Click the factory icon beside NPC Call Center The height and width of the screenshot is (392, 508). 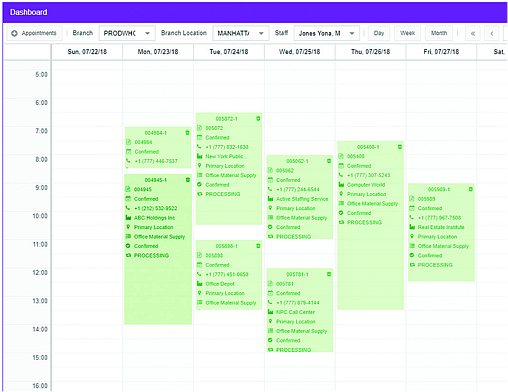pos(270,312)
